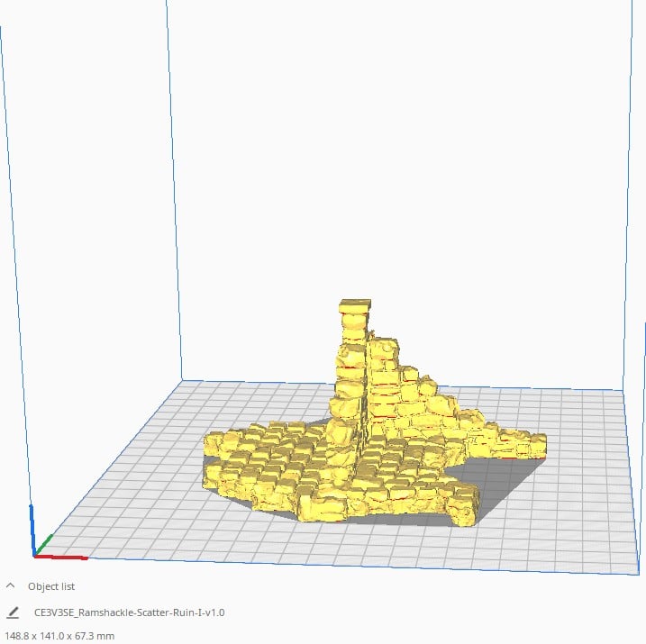The height and width of the screenshot is (644, 646).
Task: Click the 148.8 x 141.0 x 67.3 mm dimensions
Action: [58, 636]
